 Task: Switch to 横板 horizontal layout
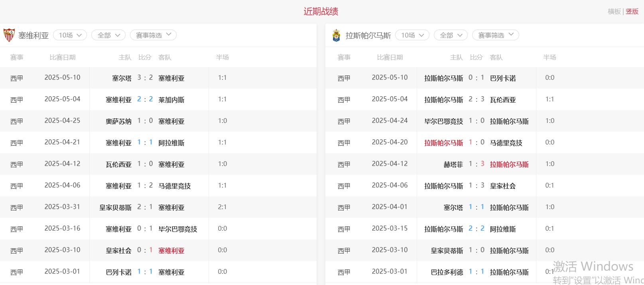(614, 12)
